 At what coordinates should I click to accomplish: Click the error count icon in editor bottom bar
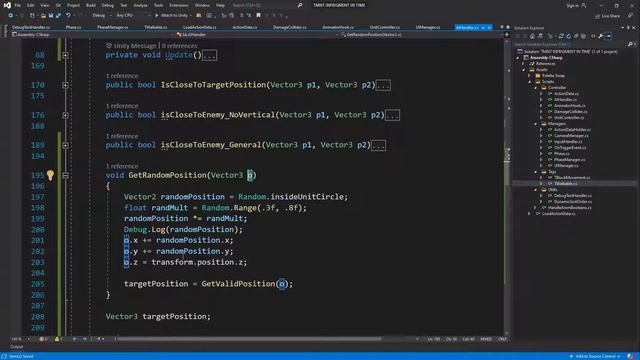click(x=42, y=339)
